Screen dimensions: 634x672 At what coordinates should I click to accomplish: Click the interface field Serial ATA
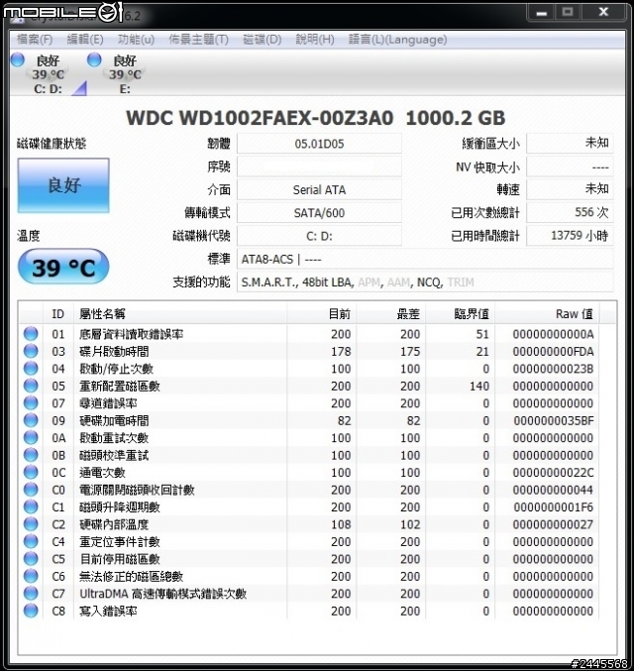[x=319, y=190]
